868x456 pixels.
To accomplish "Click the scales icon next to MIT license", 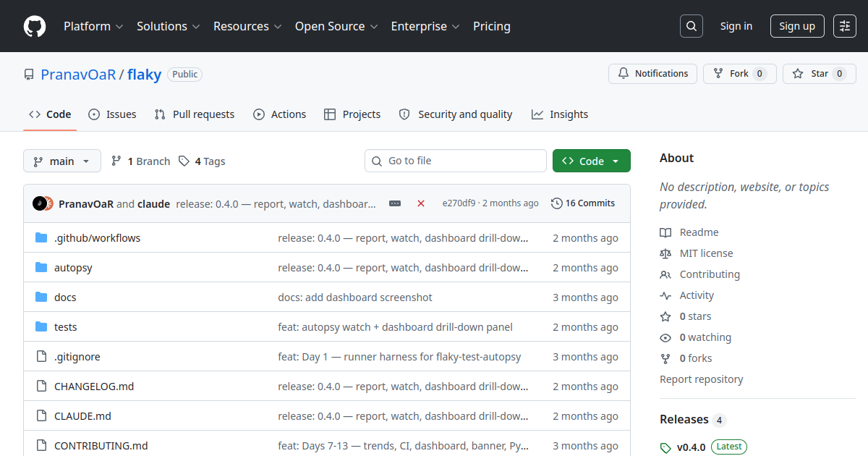I will tap(665, 253).
